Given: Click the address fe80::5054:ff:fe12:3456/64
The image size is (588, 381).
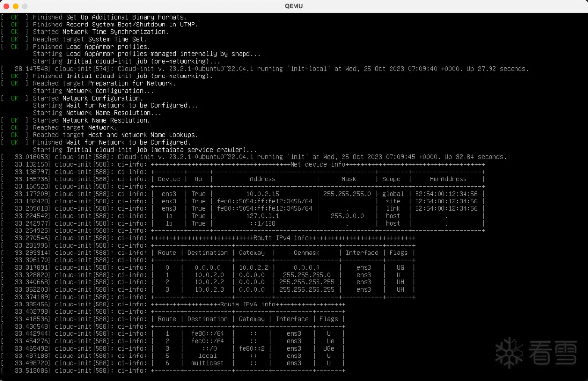Looking at the screenshot, I should [265, 208].
